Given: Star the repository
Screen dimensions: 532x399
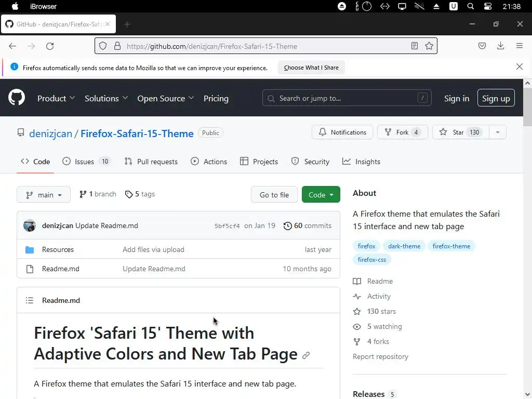Looking at the screenshot, I should coord(461,132).
